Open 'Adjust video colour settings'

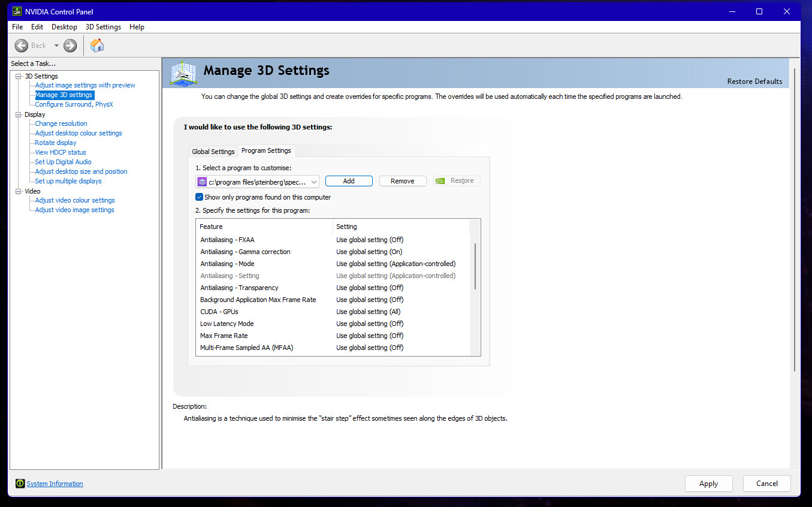[75, 200]
